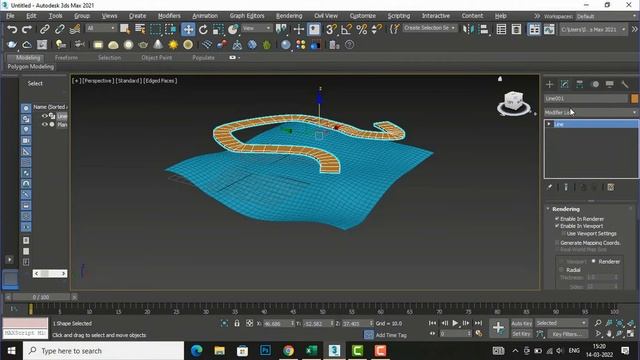
Task: Click the Line001 object color swatch
Action: tap(634, 98)
